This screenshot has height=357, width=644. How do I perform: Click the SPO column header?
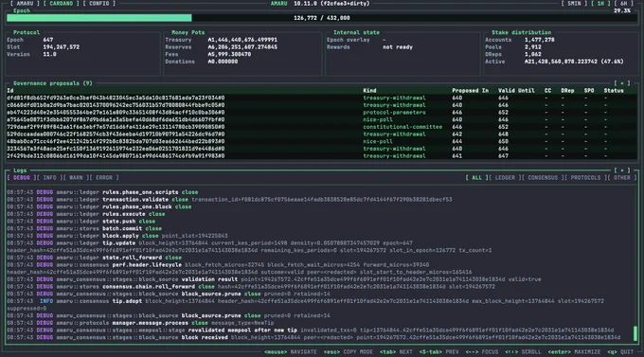click(x=588, y=91)
